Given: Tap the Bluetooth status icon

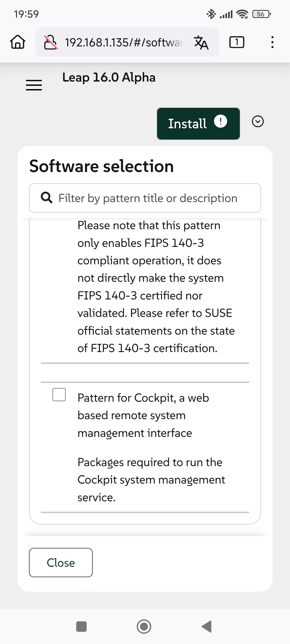Looking at the screenshot, I should pyautogui.click(x=211, y=14).
